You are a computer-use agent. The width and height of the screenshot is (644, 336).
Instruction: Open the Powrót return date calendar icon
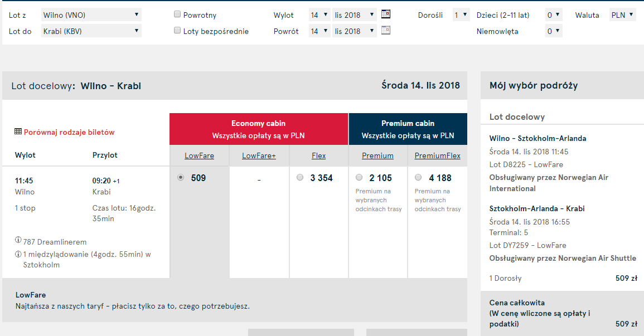pos(386,30)
